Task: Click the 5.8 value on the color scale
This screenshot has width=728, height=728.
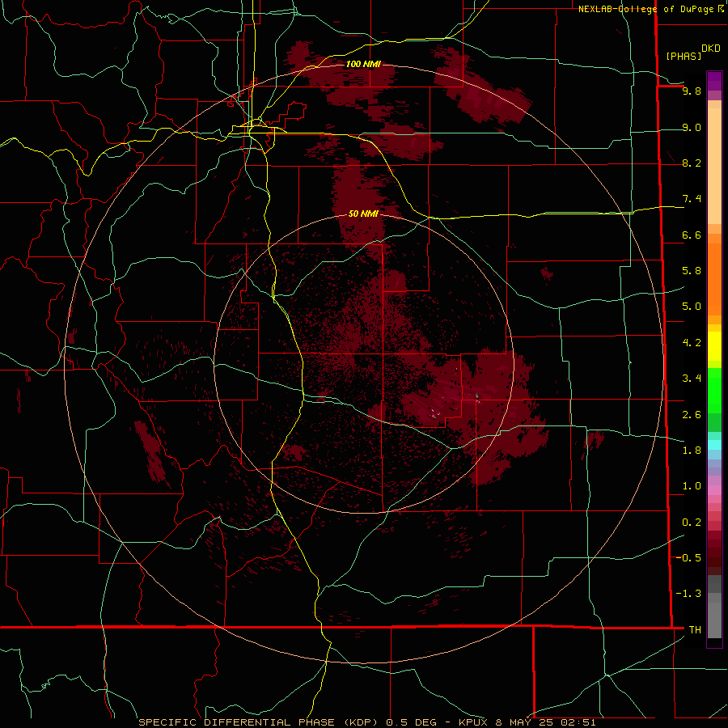Action: pos(692,271)
